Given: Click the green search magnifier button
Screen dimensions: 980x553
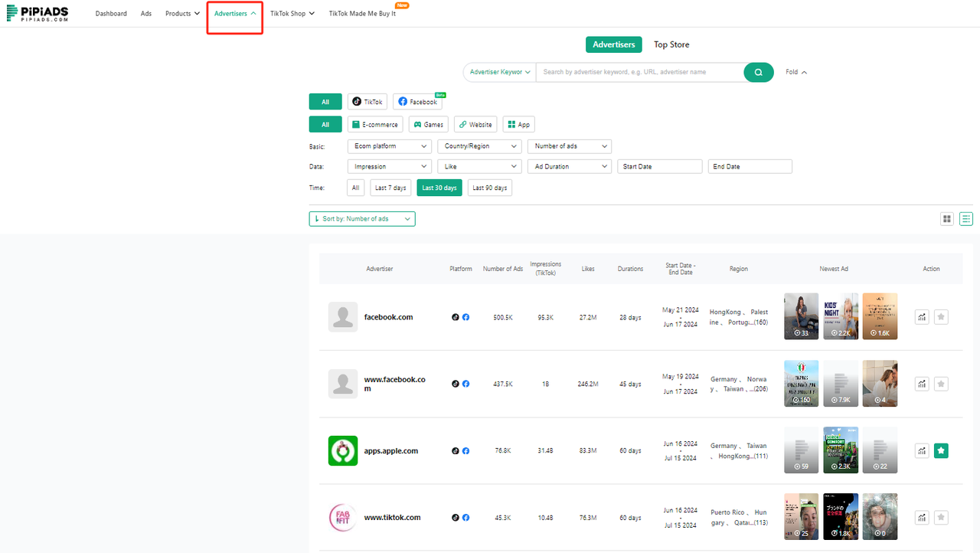Looking at the screenshot, I should [759, 72].
